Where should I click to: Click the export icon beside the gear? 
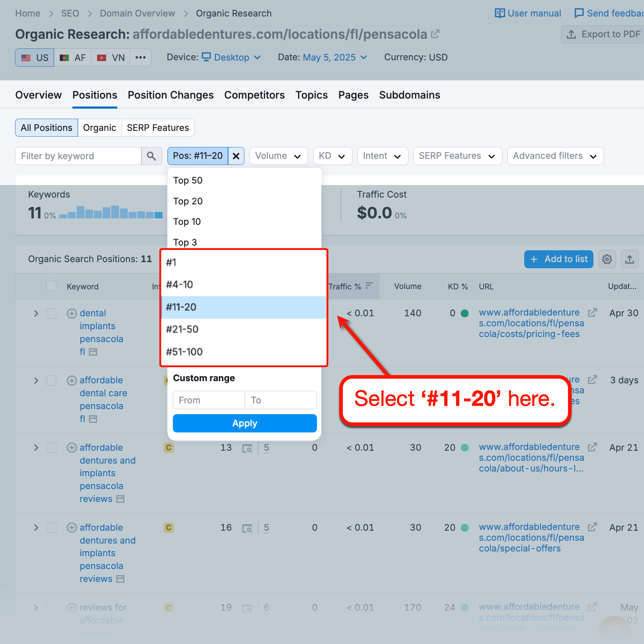[x=630, y=259]
